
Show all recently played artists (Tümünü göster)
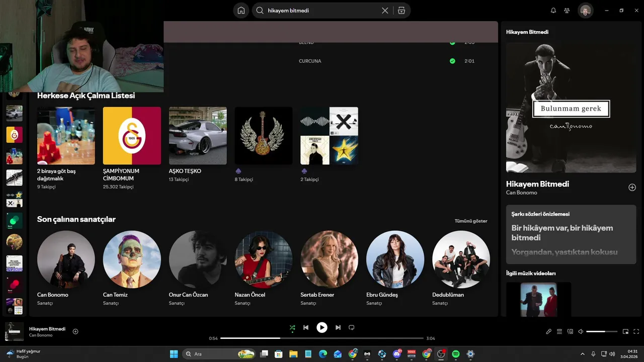[x=471, y=221]
